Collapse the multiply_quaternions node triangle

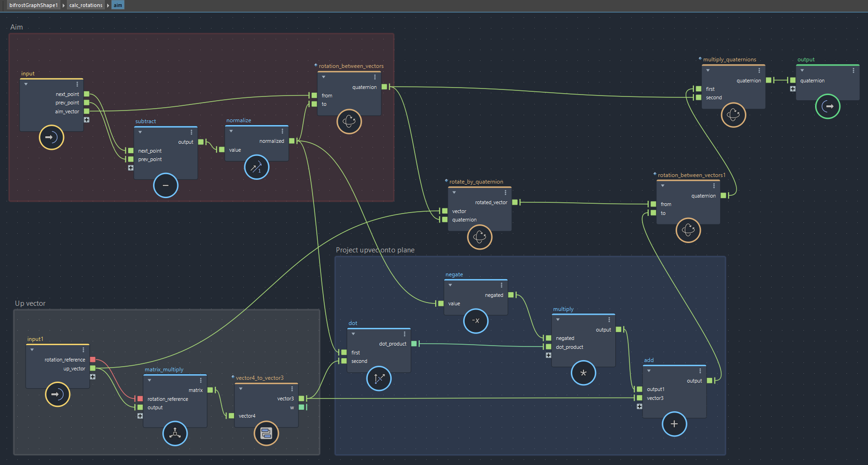708,70
